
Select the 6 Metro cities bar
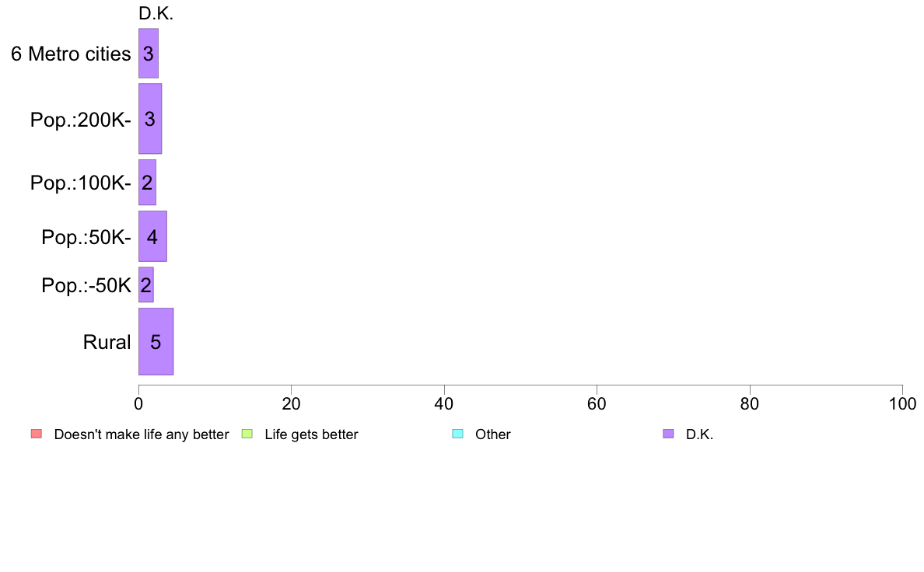point(149,53)
